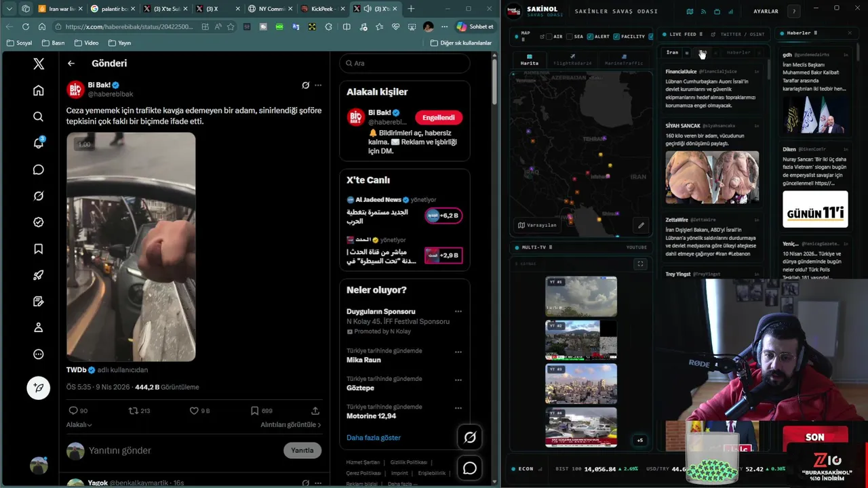Open the bookmarks icon in X sidebar
Image resolution: width=868 pixels, height=488 pixels.
click(x=39, y=249)
